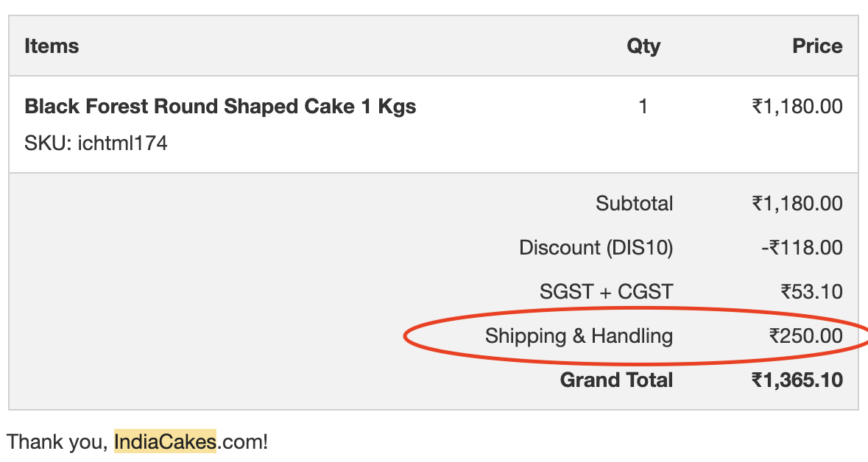Click the SKU ichtml174 text
The height and width of the screenshot is (462, 868).
pos(96,143)
